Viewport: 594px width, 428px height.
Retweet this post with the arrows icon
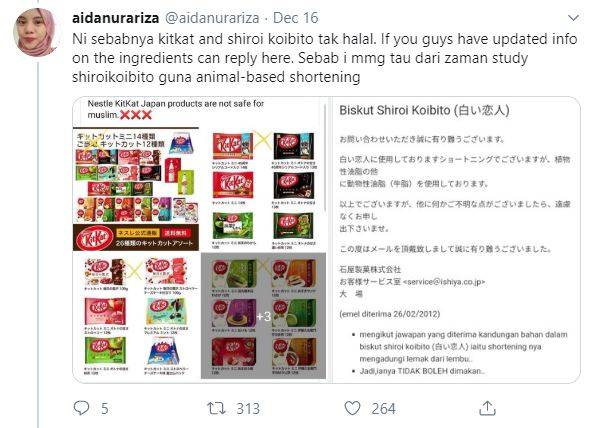click(x=216, y=408)
